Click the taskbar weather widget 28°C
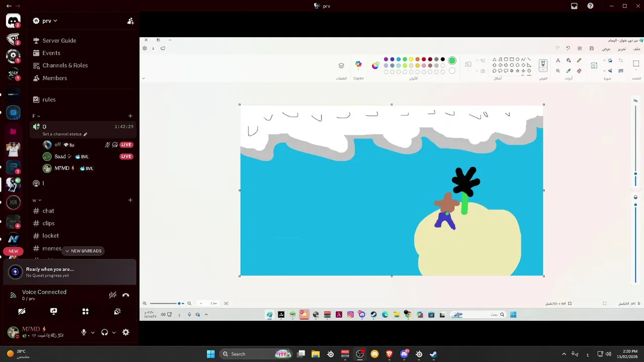The width and height of the screenshot is (644, 362). pos(19,354)
